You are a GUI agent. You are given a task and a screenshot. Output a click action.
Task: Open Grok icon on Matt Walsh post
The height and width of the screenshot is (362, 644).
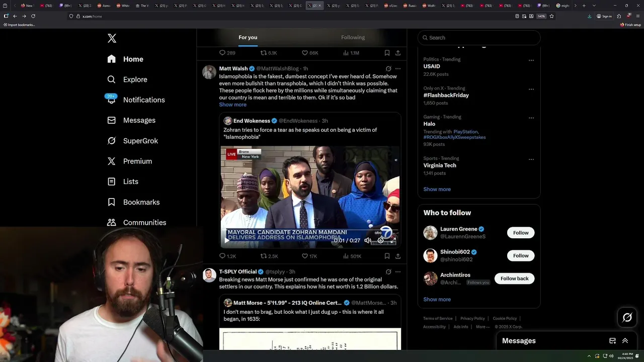coord(388,69)
